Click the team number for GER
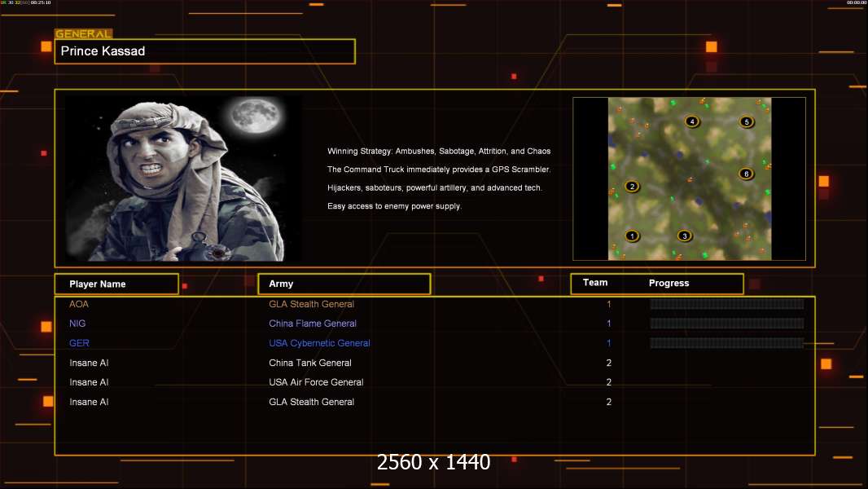This screenshot has width=868, height=489. [609, 343]
